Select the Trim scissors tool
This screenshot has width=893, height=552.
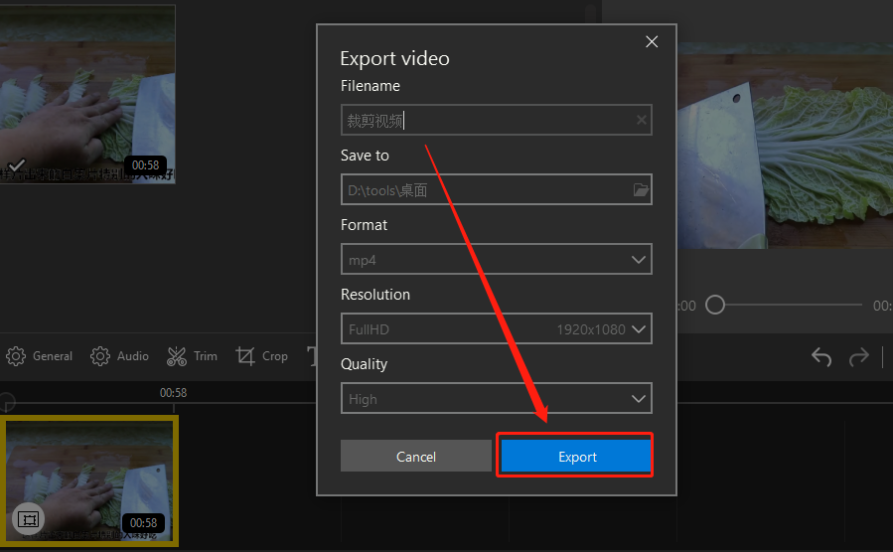(x=192, y=356)
